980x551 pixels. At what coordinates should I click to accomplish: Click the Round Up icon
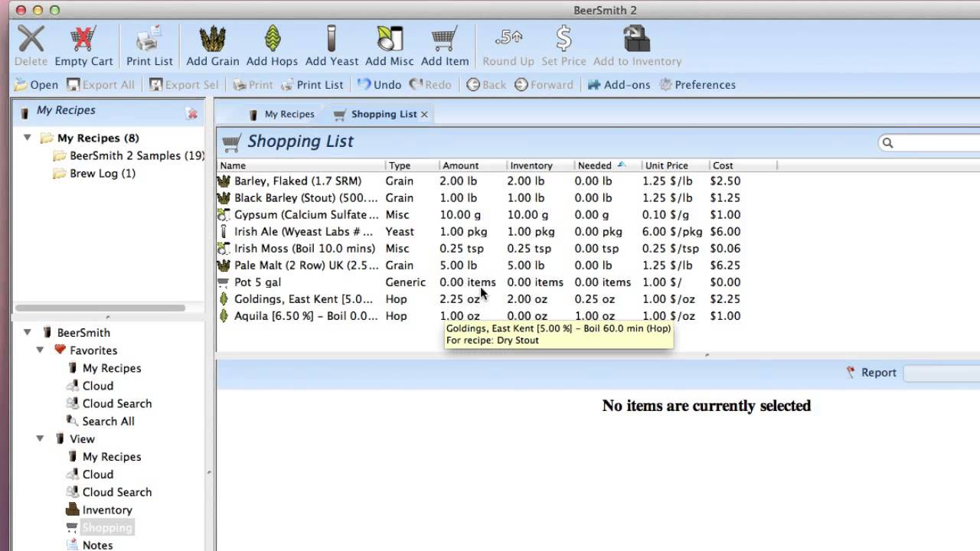coord(508,39)
